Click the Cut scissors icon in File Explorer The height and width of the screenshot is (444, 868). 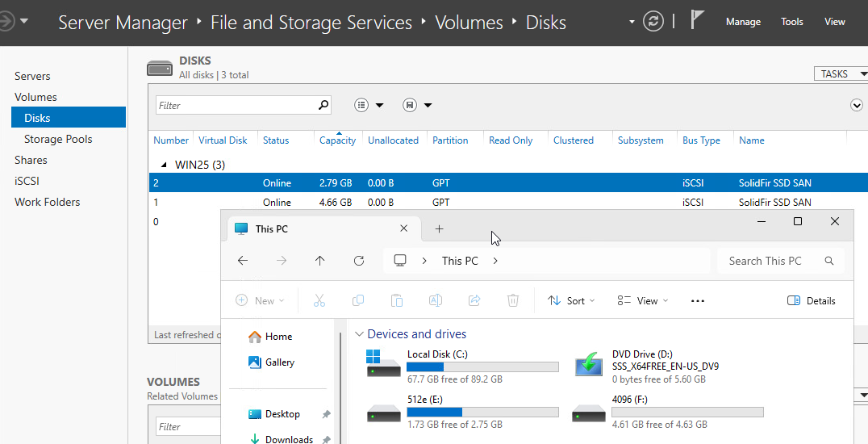pyautogui.click(x=319, y=300)
